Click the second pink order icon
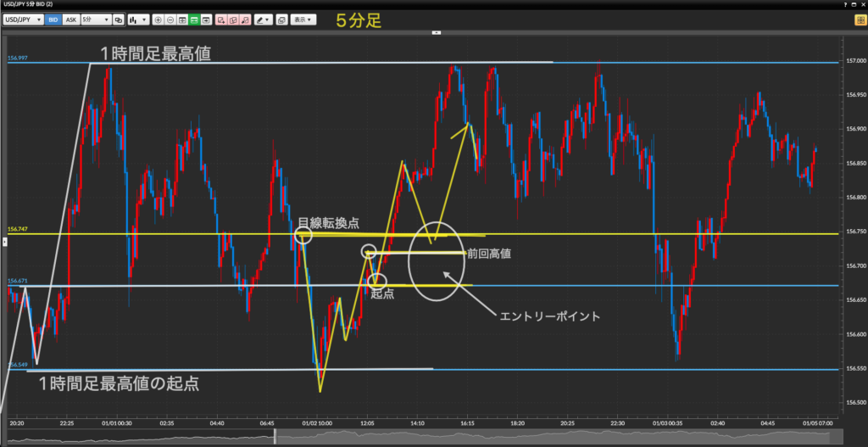Screen dimensions: 868x447 [x=233, y=19]
